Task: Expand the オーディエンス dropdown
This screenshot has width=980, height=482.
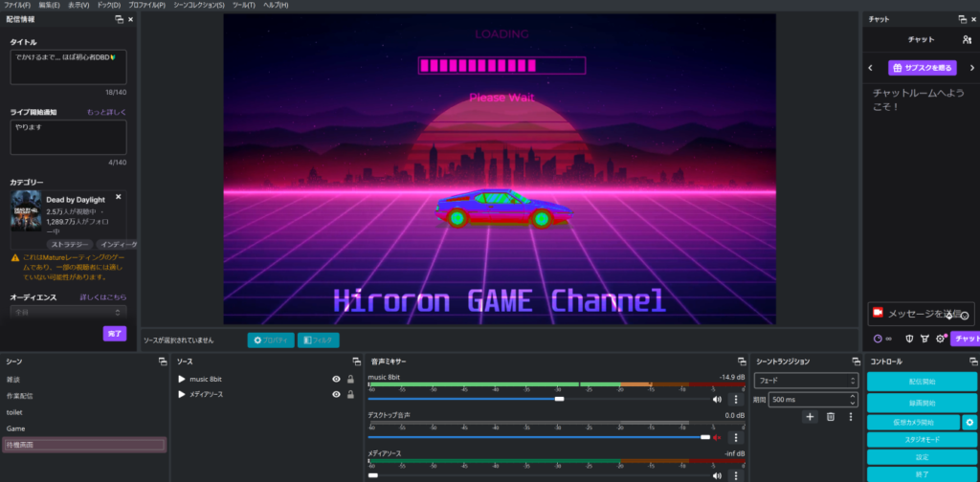Action: [68, 312]
